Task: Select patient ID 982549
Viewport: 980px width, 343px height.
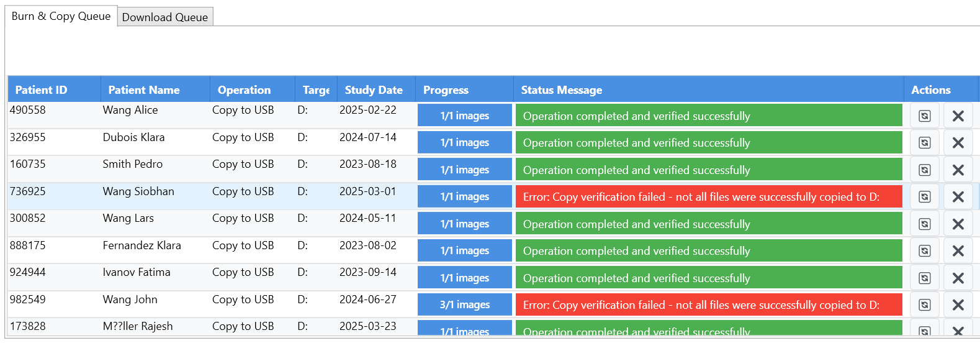Action: pyautogui.click(x=28, y=300)
